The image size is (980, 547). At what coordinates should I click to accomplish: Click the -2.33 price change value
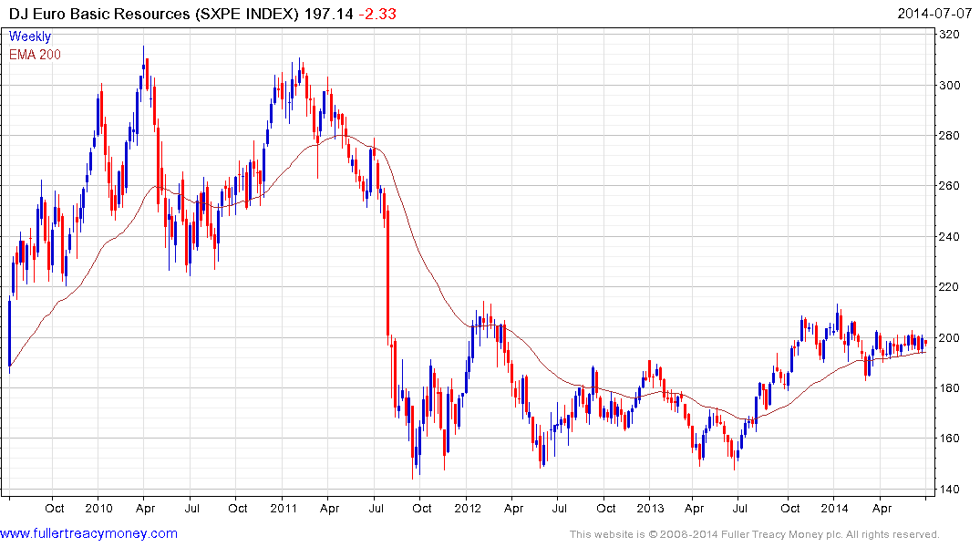click(377, 14)
